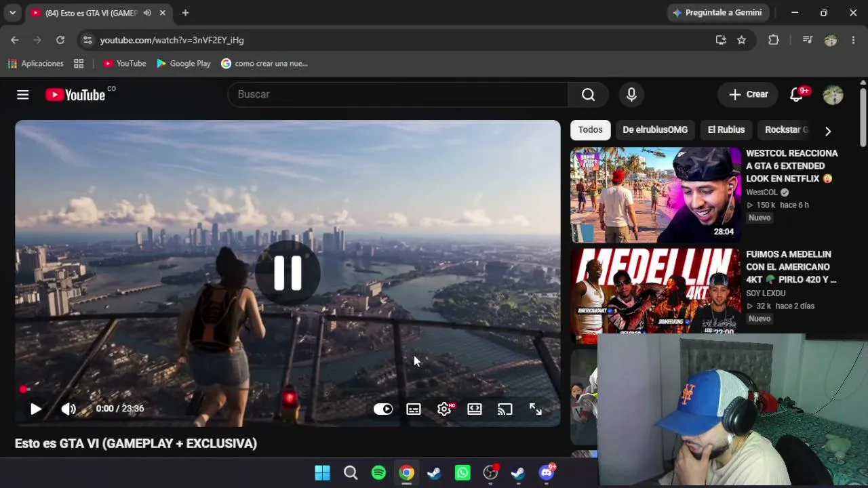Switch to the Esto es GTA VI tab
868x488 pixels.
point(90,13)
